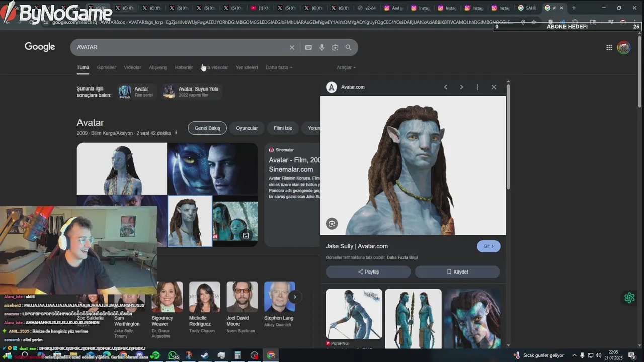Screen dimensions: 644x362
Task: Open WhatsApp from the taskbar
Action: point(173,355)
